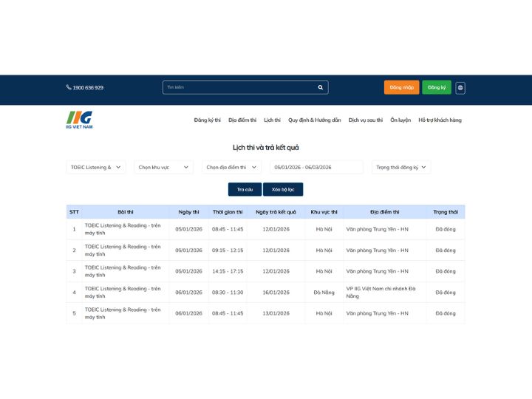This screenshot has width=532, height=399.
Task: Click the Khu vực thi column header
Action: [324, 212]
